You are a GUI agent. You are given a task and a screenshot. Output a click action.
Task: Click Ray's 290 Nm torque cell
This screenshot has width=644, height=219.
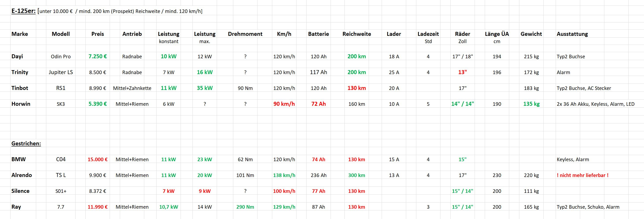(x=245, y=207)
